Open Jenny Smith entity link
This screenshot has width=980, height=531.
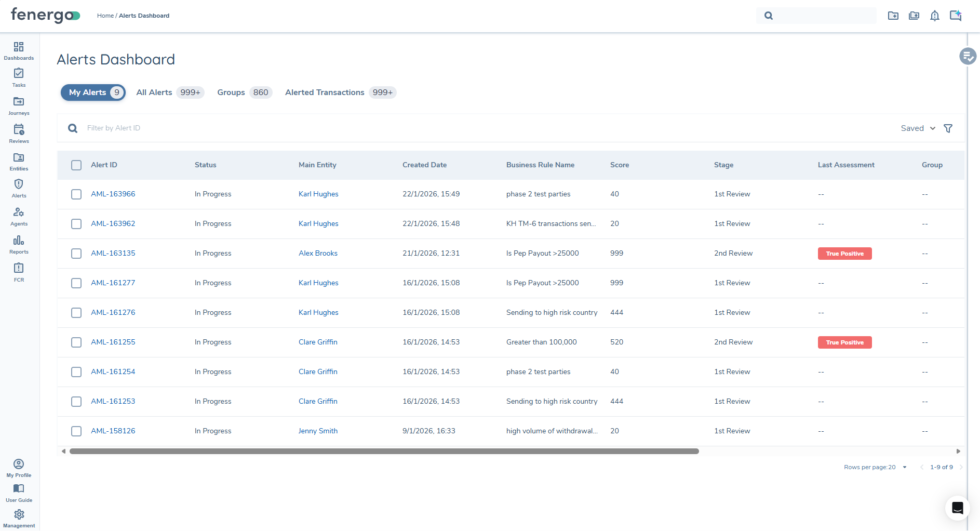pos(318,431)
